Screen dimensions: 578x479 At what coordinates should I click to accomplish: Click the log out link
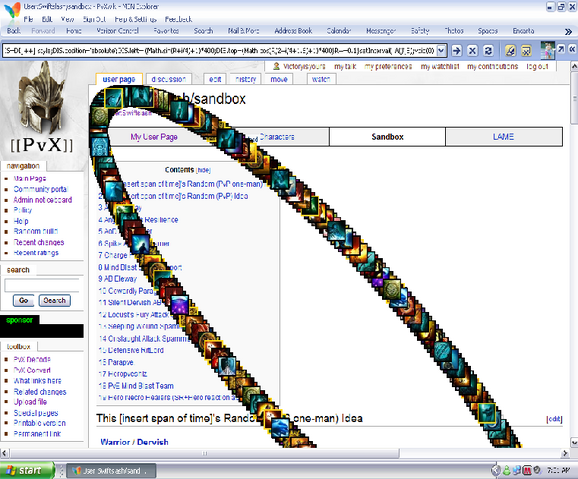pyautogui.click(x=537, y=66)
